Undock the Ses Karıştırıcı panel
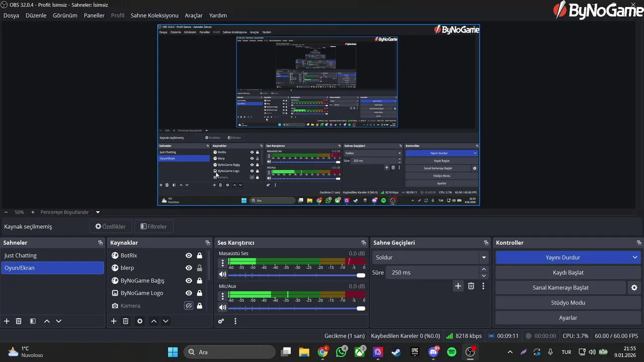The height and width of the screenshot is (362, 644). 363,243
